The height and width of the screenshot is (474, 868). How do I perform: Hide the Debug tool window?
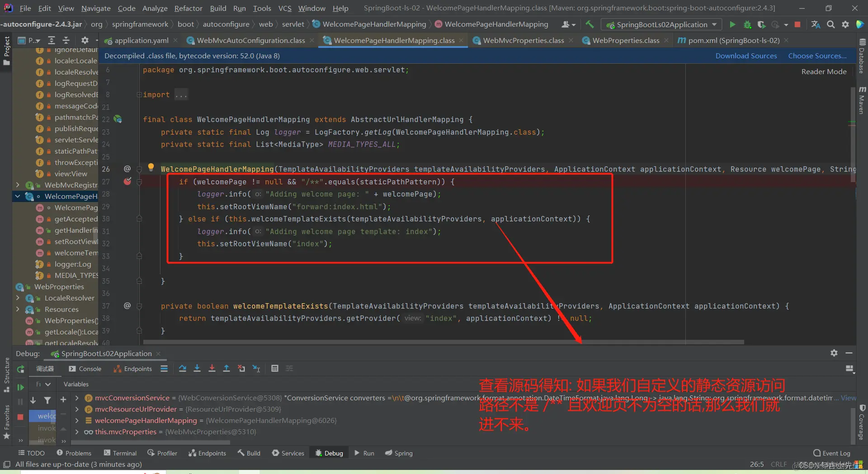point(849,353)
